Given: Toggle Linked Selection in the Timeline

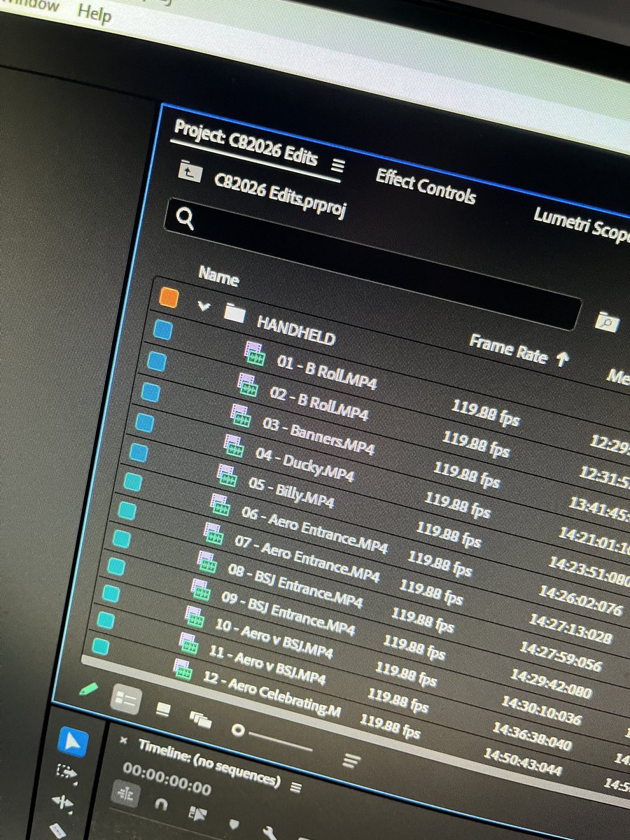Looking at the screenshot, I should [x=197, y=814].
